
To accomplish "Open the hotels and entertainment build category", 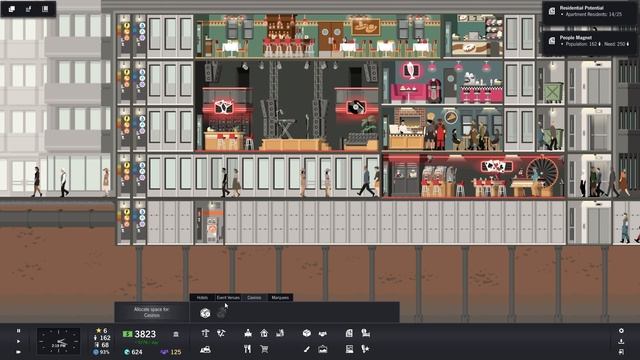I will click(280, 333).
